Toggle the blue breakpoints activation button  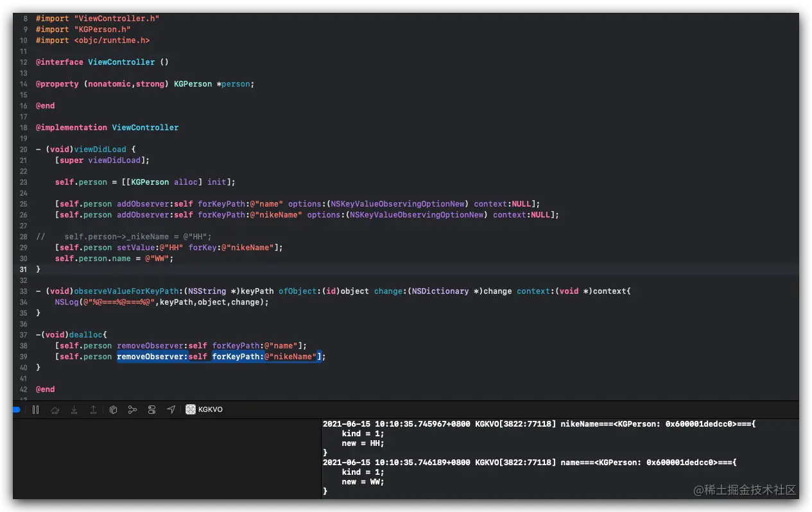coord(17,409)
